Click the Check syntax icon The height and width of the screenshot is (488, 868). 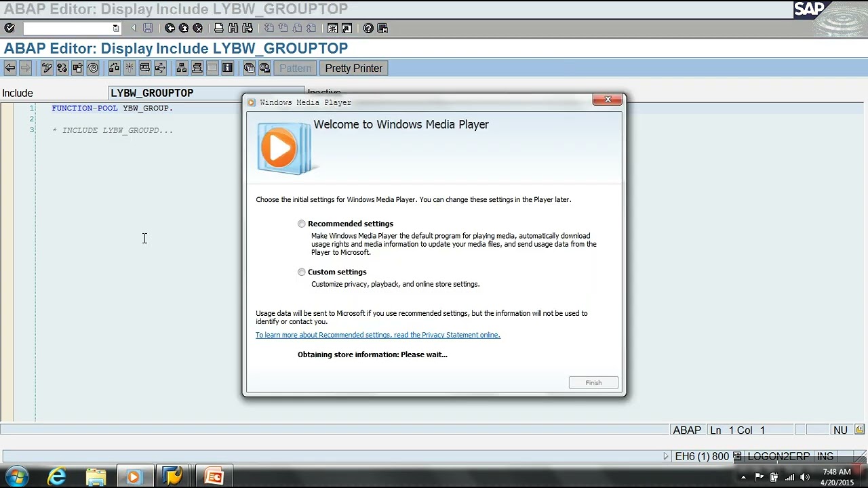(x=114, y=68)
